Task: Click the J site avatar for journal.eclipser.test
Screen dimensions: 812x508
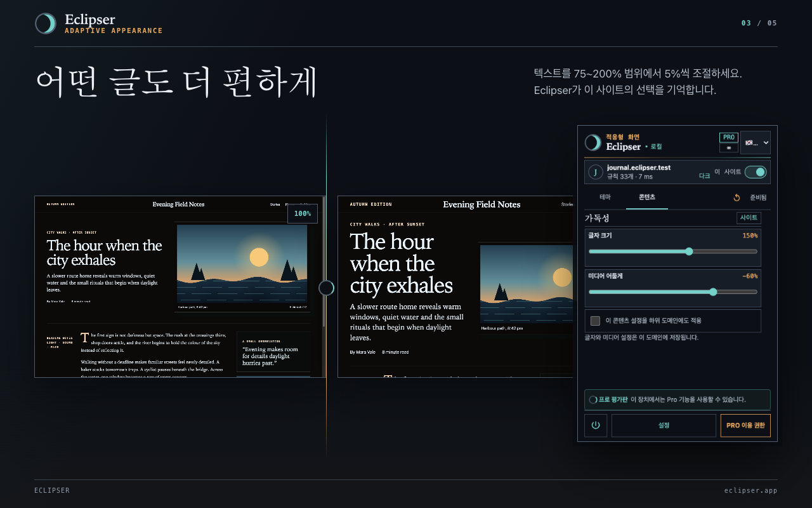Action: 596,172
